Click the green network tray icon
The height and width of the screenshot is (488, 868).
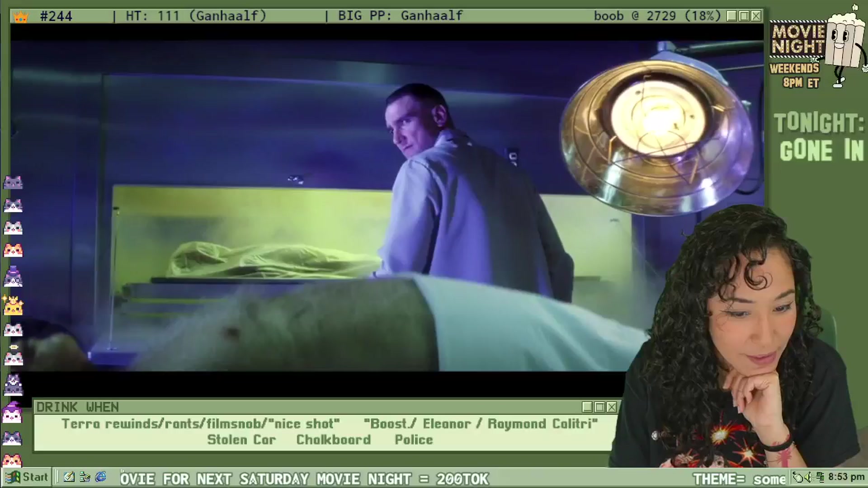pyautogui.click(x=820, y=477)
